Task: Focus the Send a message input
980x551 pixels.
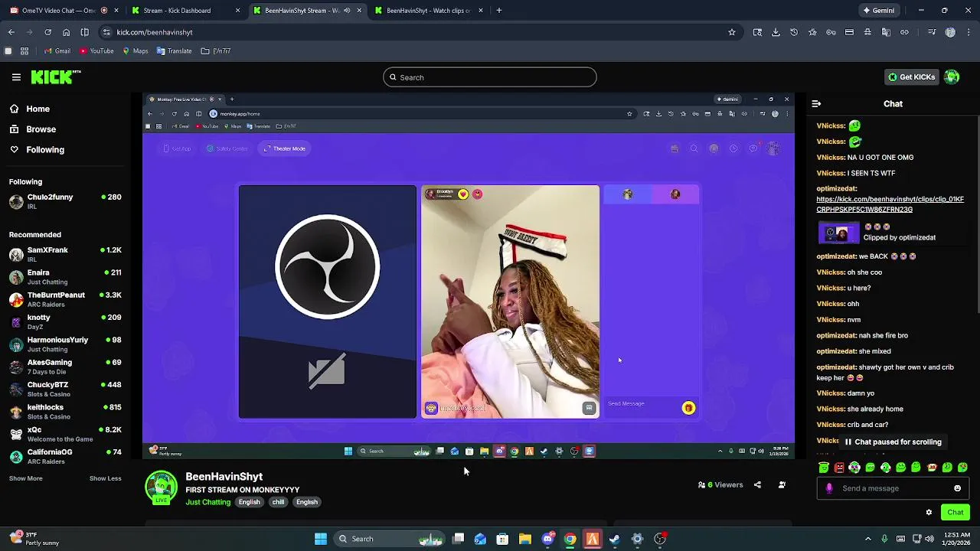Action: (893, 488)
